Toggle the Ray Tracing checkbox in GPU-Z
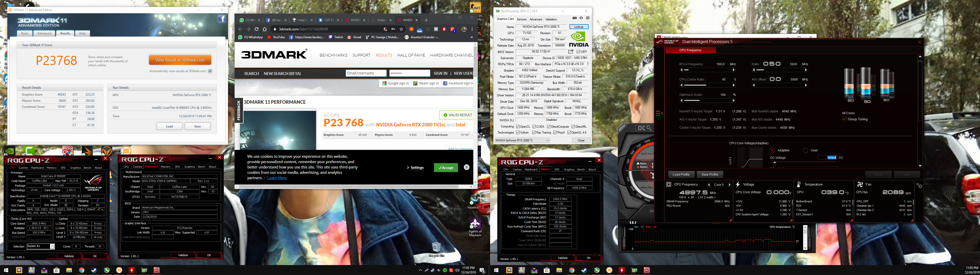980x275 pixels. coord(534,133)
